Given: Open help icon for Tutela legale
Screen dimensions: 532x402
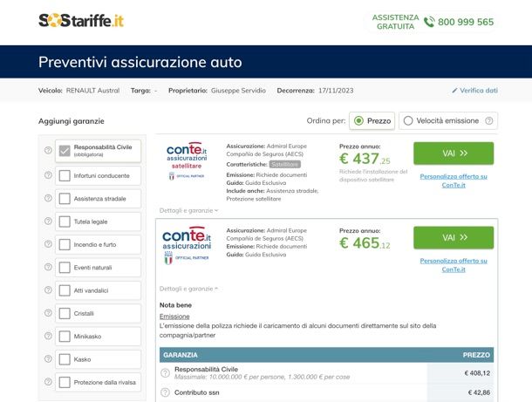Looking at the screenshot, I should pos(48,221).
